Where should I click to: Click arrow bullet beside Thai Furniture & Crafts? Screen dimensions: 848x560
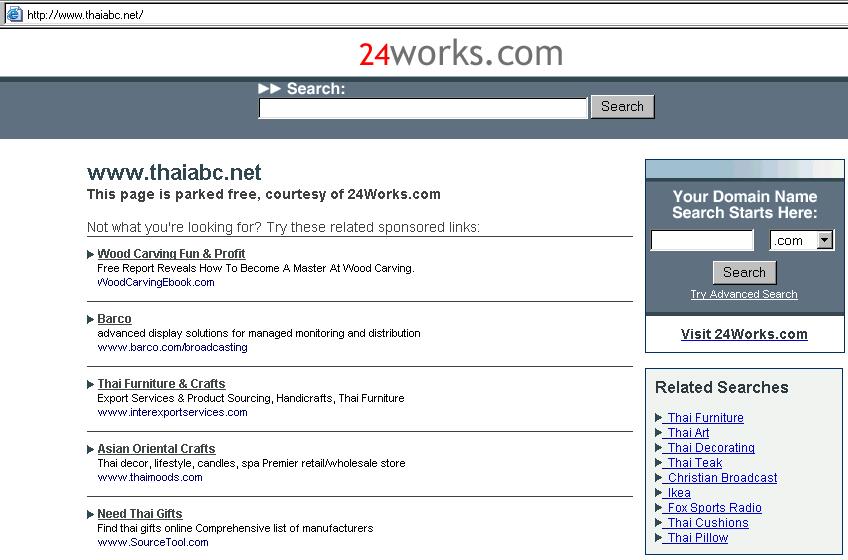[x=90, y=384]
